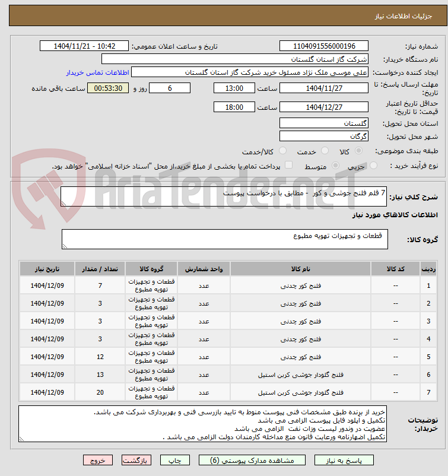This screenshot has height=476, width=448.
Task: Click the general description textarea 7 قلم فلنج
Action: click(224, 196)
